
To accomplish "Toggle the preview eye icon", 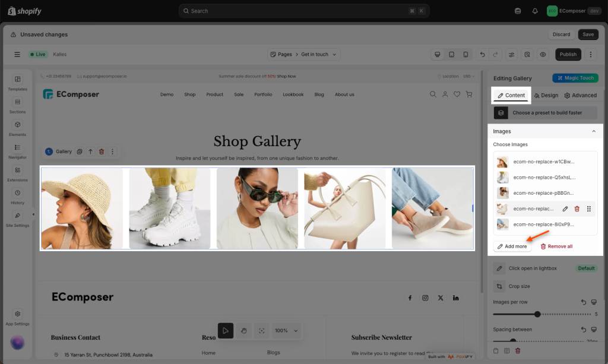I will tap(542, 55).
